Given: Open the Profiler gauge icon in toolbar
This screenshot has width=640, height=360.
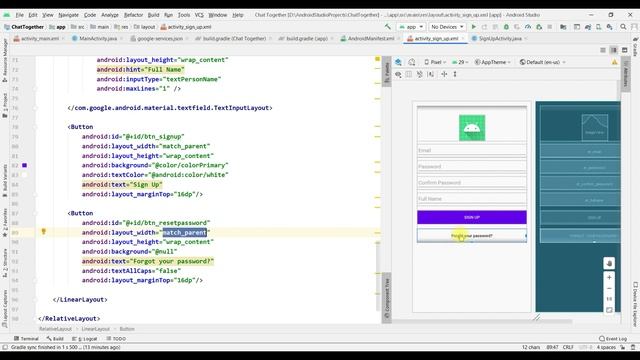Looking at the screenshot, I should pos(528,27).
